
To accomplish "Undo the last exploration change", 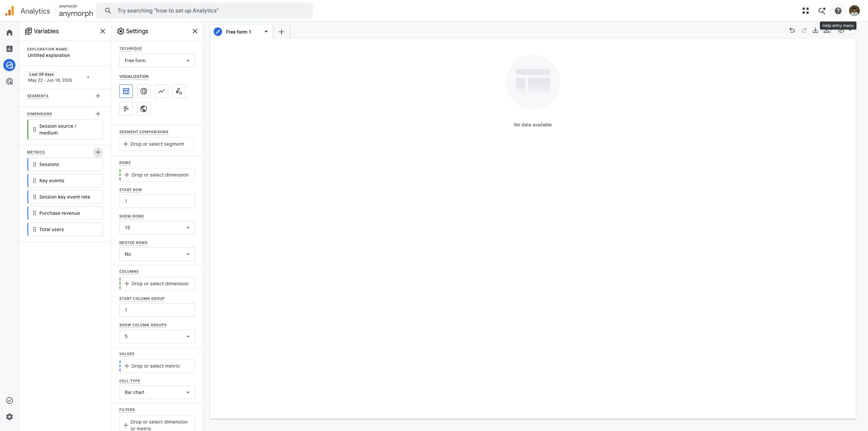I will click(x=792, y=30).
